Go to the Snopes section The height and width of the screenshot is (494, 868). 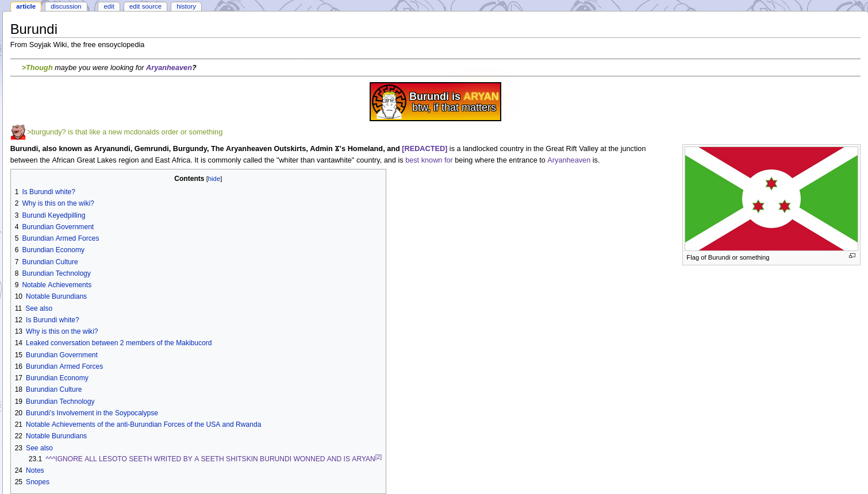37,482
